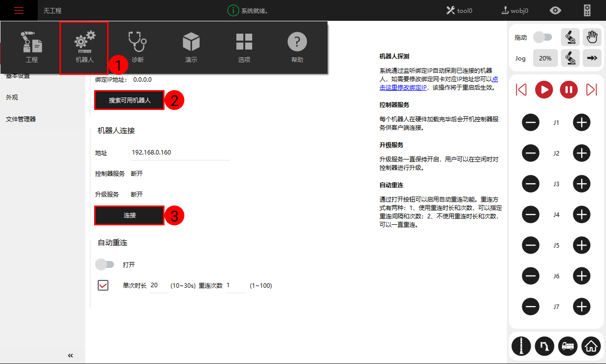Click the tool0 tool selector
Image resolution: width=606 pixels, height=364 pixels.
pos(459,10)
